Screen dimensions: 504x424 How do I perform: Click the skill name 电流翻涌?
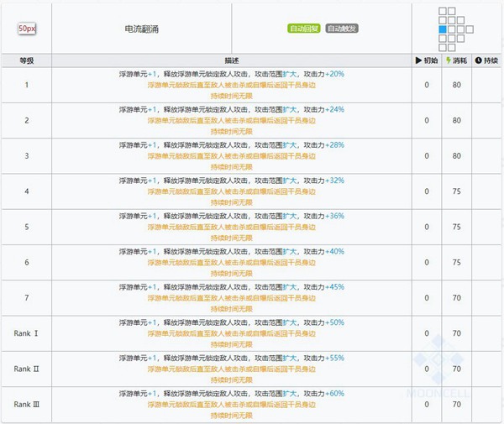tap(140, 28)
